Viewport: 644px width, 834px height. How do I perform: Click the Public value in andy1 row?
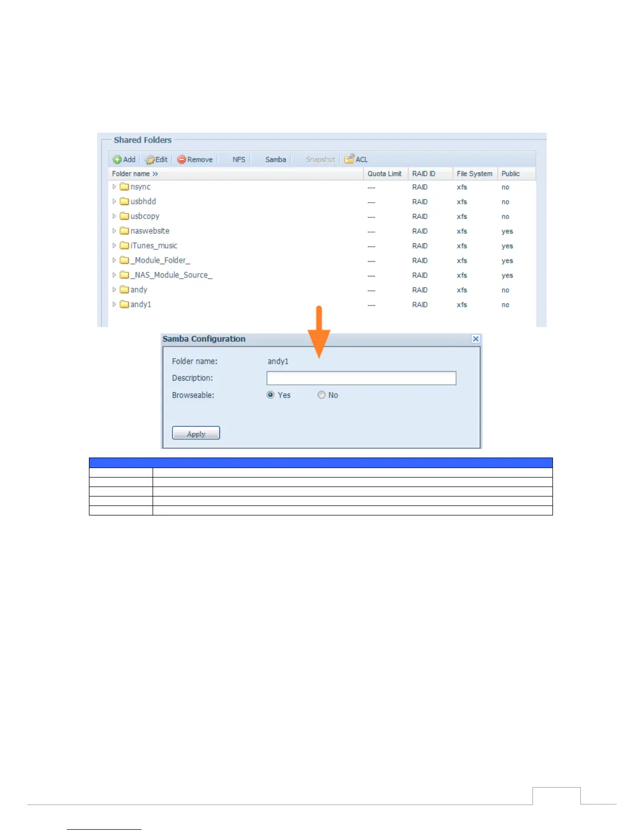pos(506,305)
